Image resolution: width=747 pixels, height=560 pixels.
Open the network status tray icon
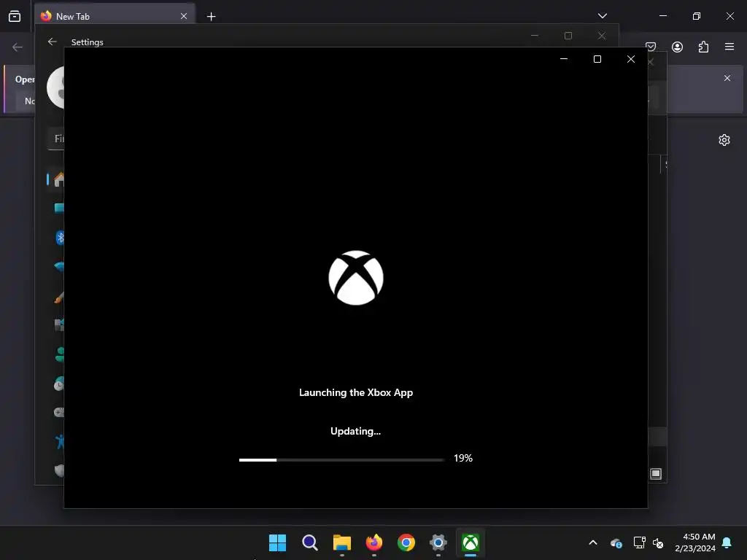tap(639, 542)
